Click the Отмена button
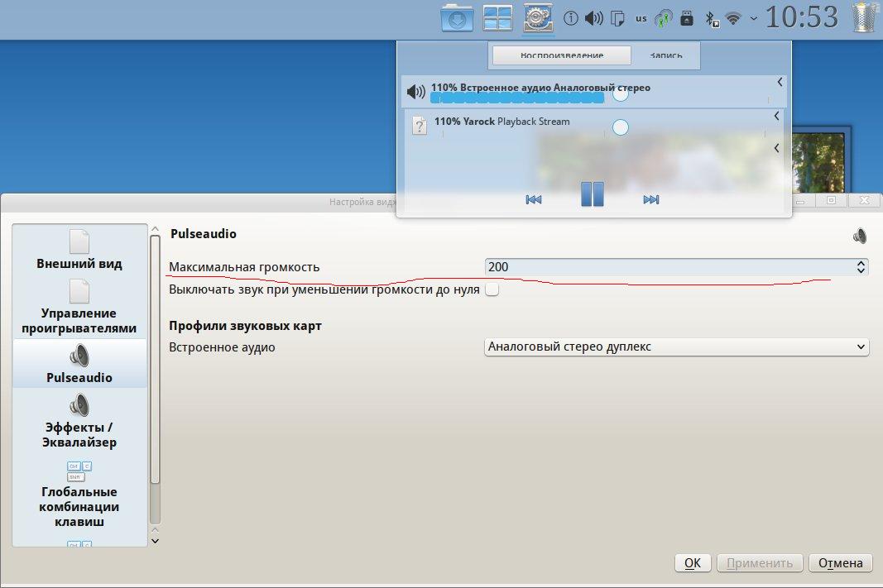 (840, 562)
